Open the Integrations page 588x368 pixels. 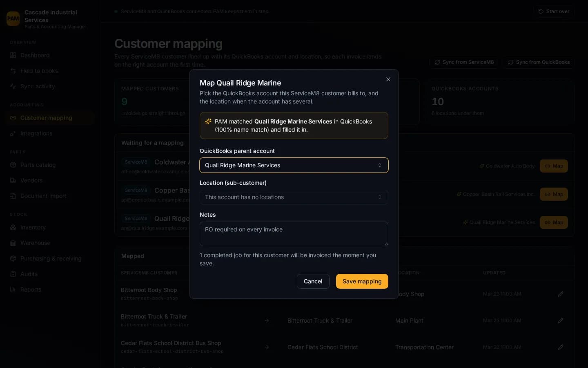[x=50, y=133]
